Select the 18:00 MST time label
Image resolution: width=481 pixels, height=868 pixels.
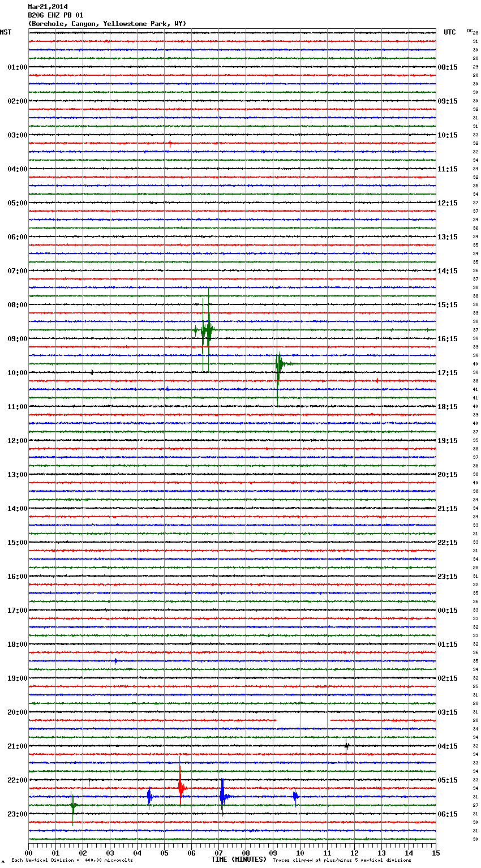click(x=18, y=644)
